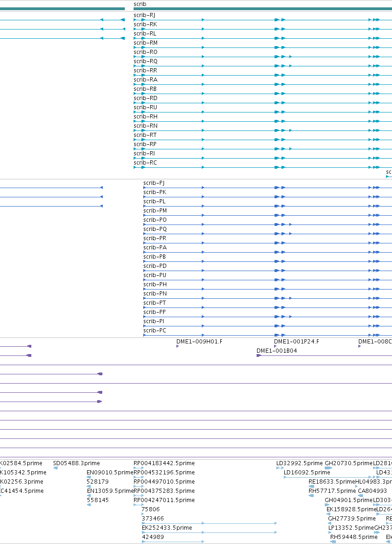Open the scrib-RQ transcript label
The width and height of the screenshot is (392, 544).
tap(146, 61)
